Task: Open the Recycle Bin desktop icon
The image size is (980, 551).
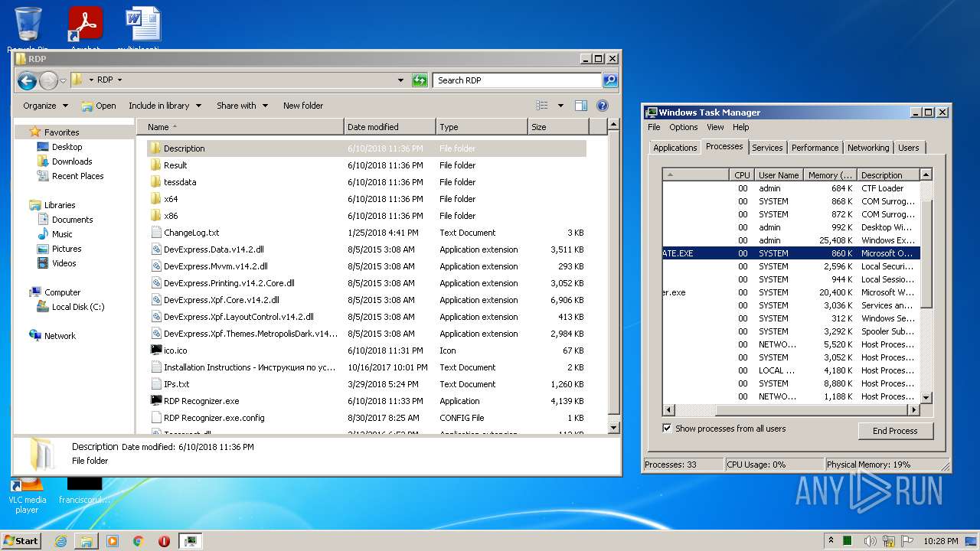Action: click(x=28, y=25)
